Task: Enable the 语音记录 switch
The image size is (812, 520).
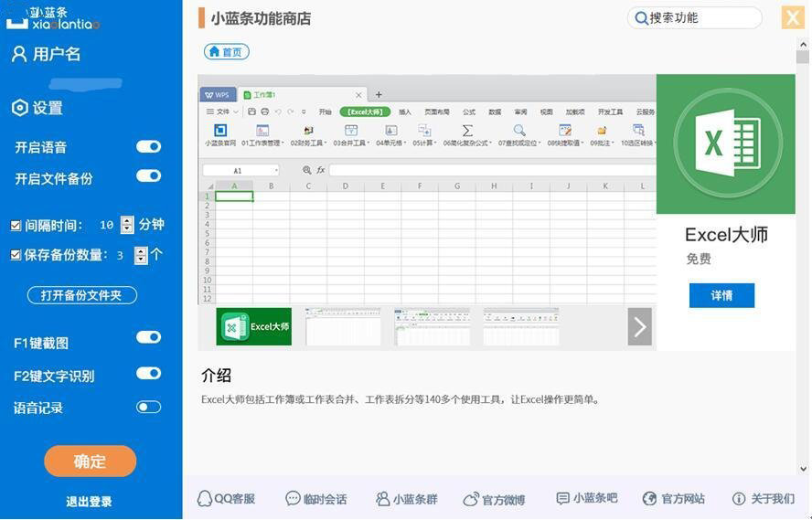Action: (x=149, y=408)
